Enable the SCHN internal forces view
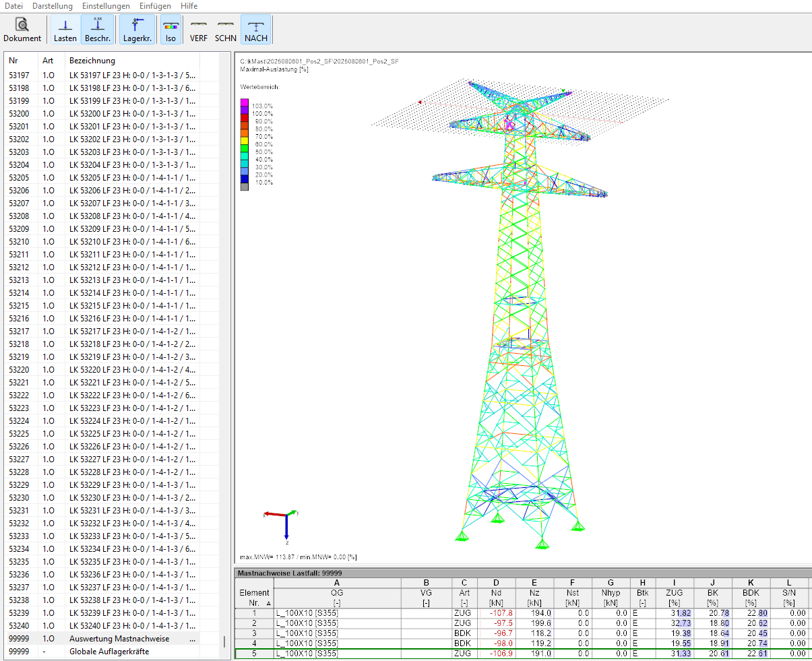 [x=226, y=30]
